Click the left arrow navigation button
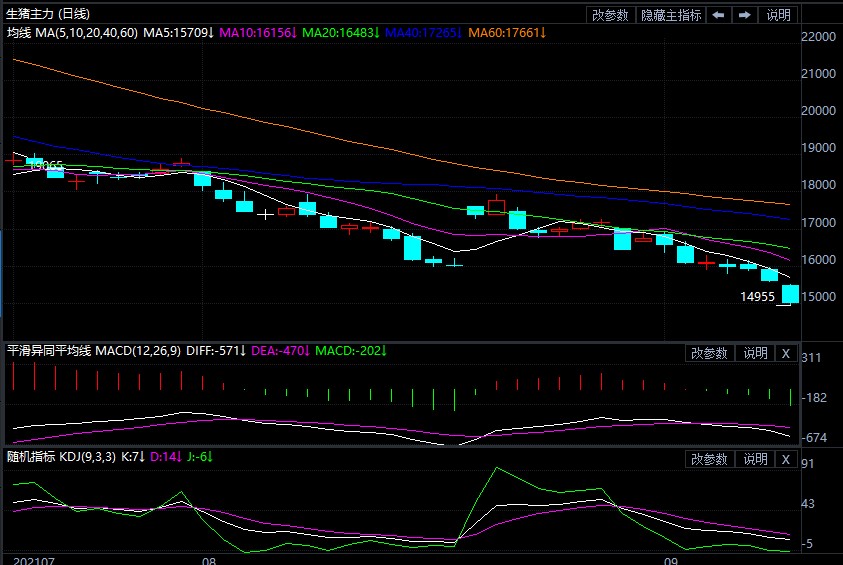This screenshot has width=843, height=565. click(x=718, y=15)
